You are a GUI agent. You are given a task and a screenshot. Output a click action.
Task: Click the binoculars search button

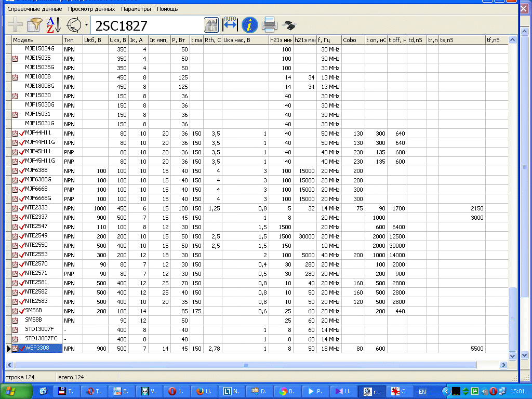(211, 25)
